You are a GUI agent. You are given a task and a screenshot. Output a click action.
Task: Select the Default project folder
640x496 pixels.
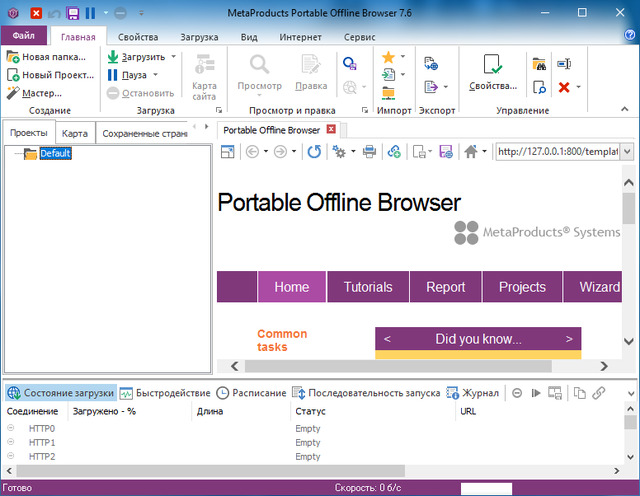55,154
